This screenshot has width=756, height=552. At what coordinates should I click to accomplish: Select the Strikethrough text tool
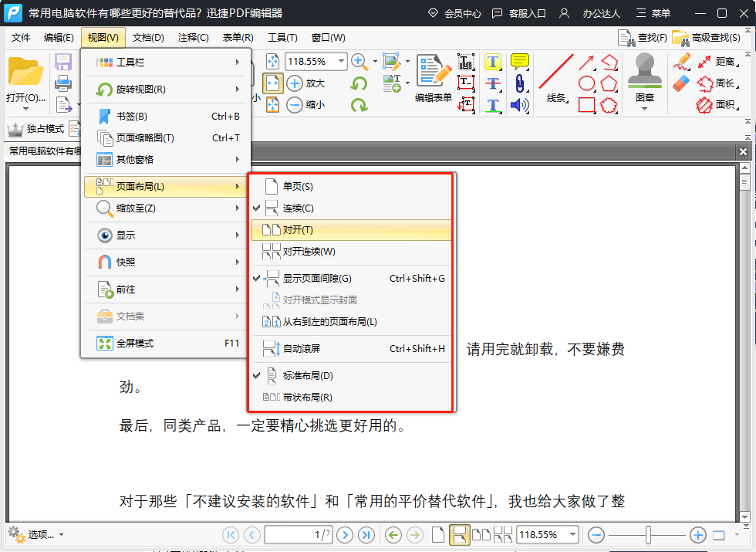493,83
